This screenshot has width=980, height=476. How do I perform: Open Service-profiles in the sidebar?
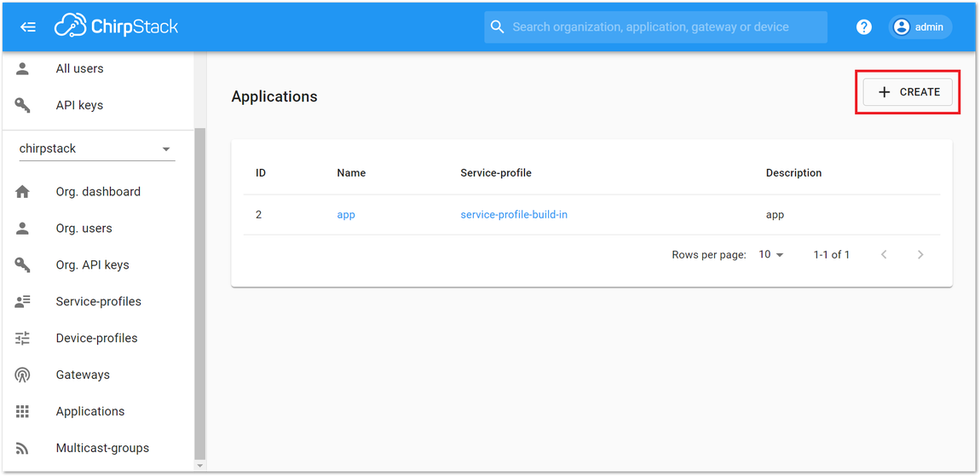[x=99, y=301]
